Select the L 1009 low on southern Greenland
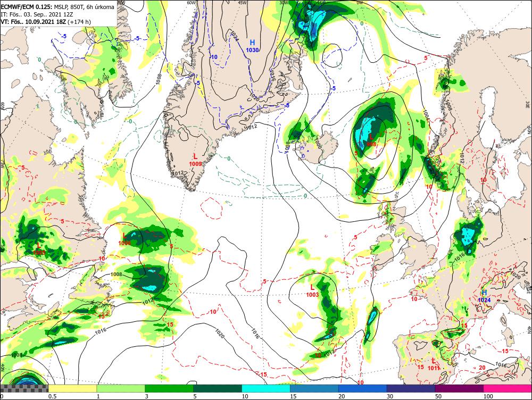 pos(195,160)
